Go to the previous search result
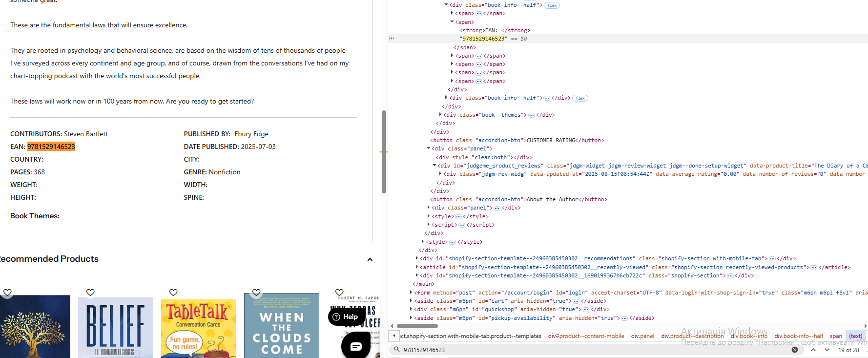The width and height of the screenshot is (868, 358). pos(813,350)
